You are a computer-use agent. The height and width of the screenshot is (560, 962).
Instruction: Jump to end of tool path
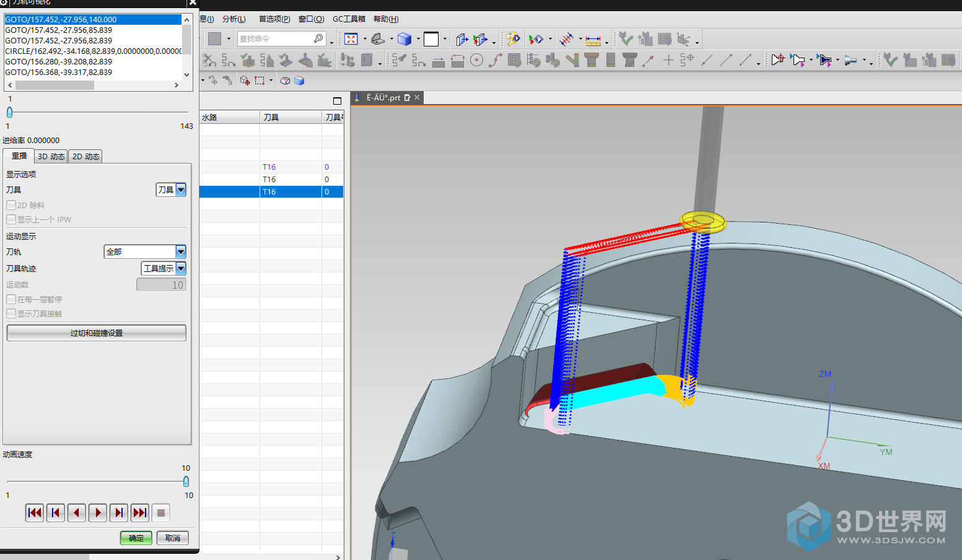(x=140, y=512)
